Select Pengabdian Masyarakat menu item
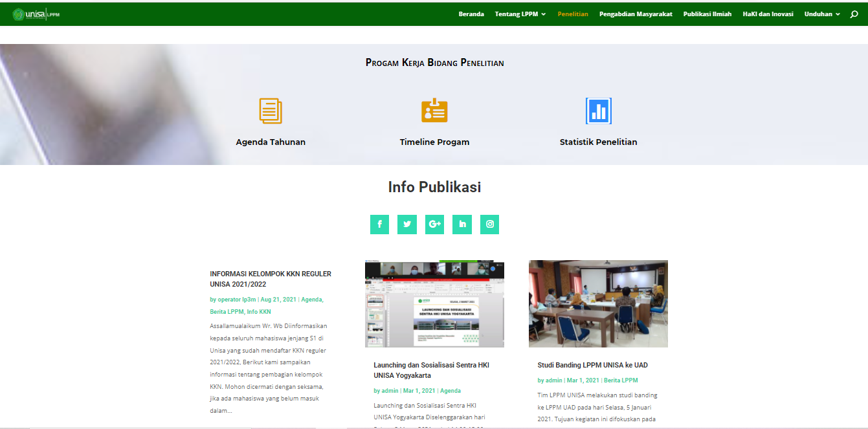This screenshot has width=868, height=429. [x=636, y=14]
